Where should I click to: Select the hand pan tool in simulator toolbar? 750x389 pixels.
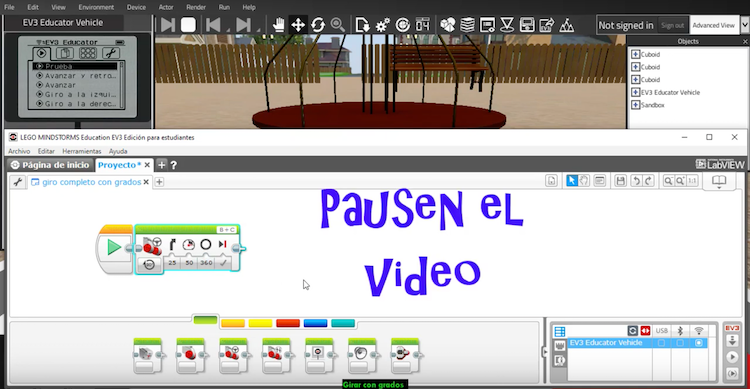[x=278, y=25]
